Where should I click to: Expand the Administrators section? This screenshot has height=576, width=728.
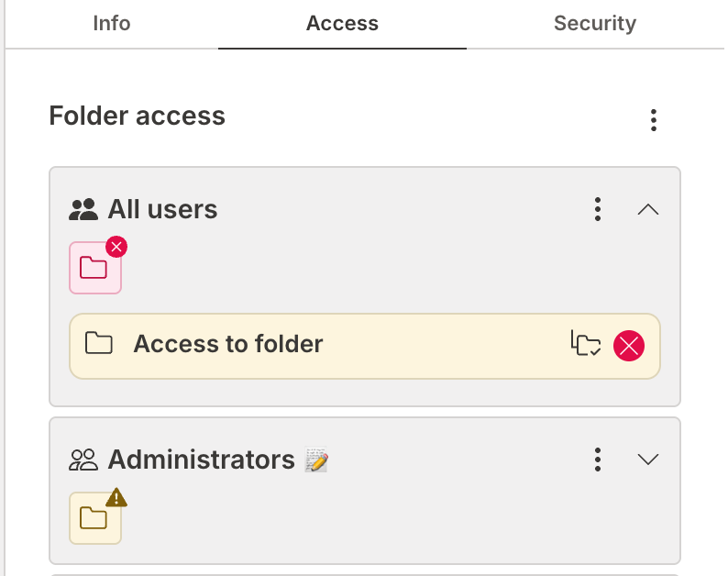(647, 459)
